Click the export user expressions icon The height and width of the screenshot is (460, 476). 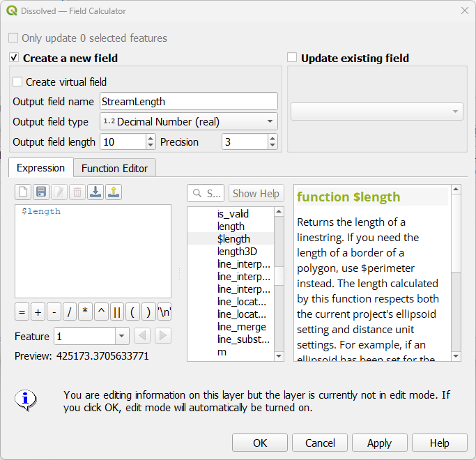tap(114, 192)
